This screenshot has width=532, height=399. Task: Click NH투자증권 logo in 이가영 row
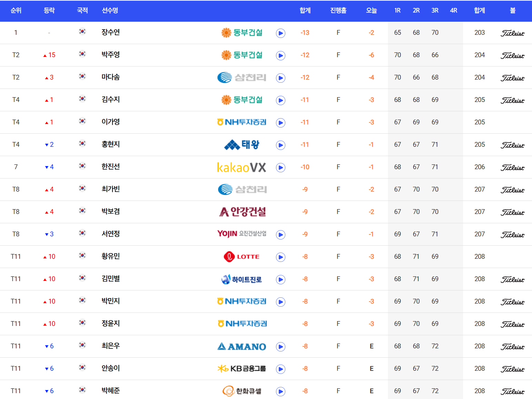[242, 122]
